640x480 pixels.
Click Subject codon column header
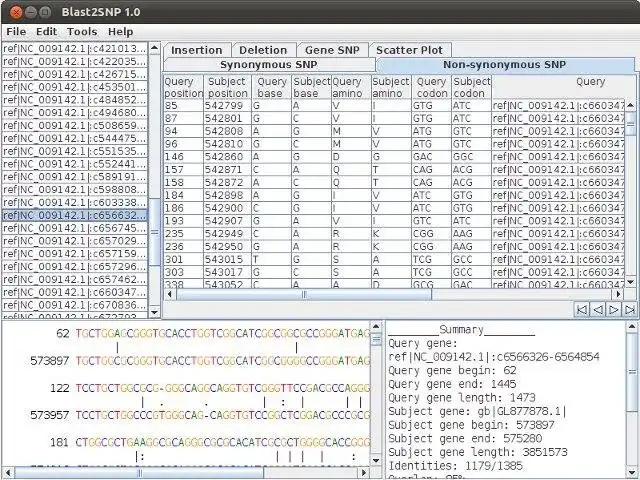[x=471, y=87]
